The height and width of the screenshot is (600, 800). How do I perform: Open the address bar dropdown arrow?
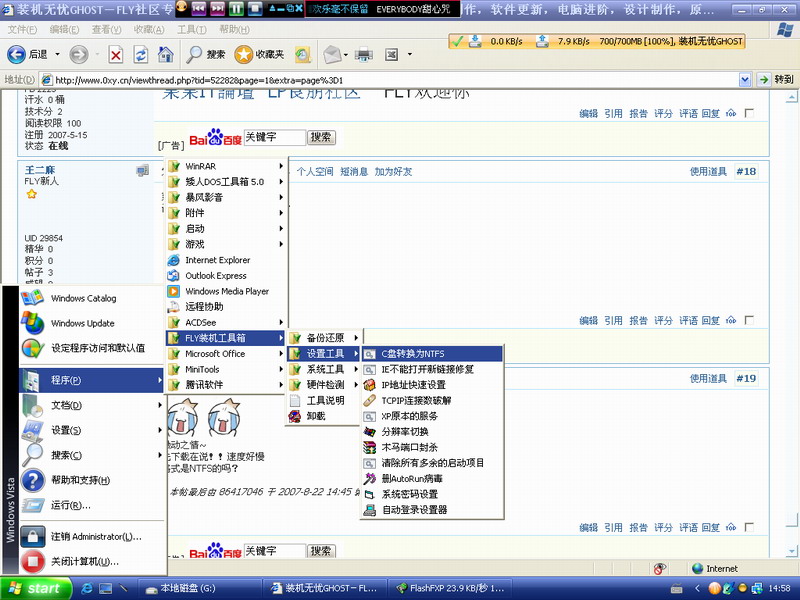click(x=745, y=80)
